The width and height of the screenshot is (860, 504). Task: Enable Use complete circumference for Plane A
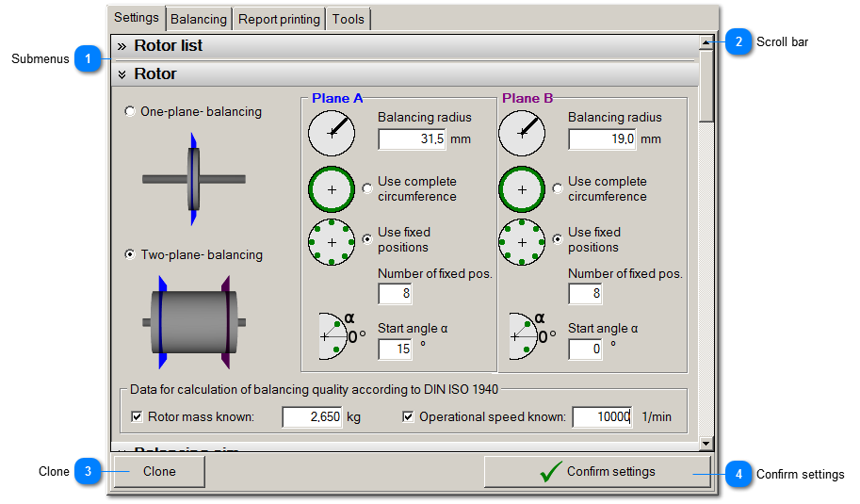click(367, 189)
